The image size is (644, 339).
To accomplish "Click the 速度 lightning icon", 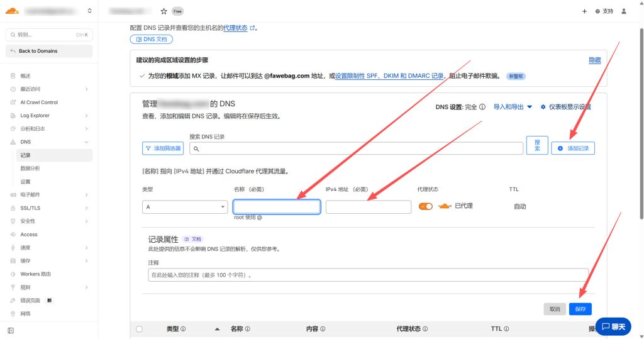I will [13, 248].
